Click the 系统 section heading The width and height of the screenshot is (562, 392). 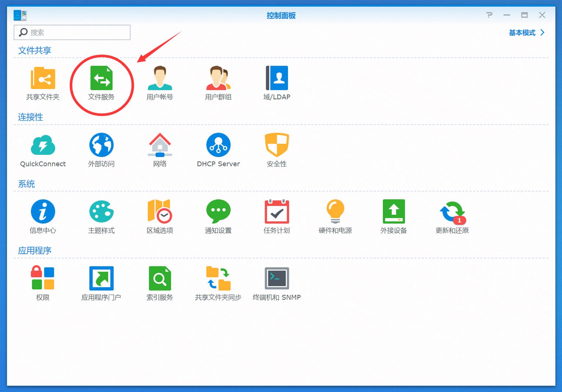click(x=26, y=184)
